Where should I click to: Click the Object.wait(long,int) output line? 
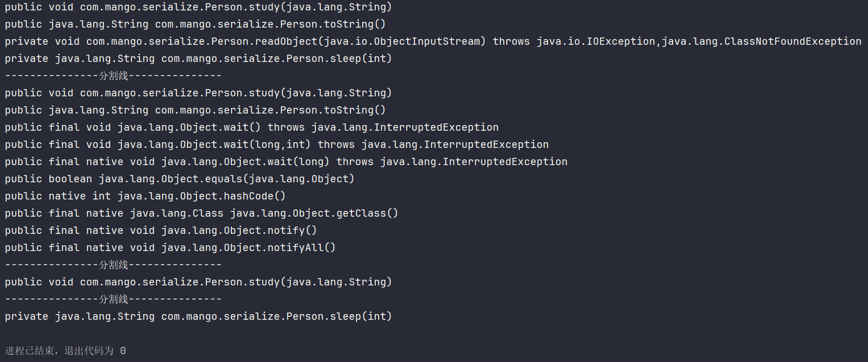tap(276, 145)
